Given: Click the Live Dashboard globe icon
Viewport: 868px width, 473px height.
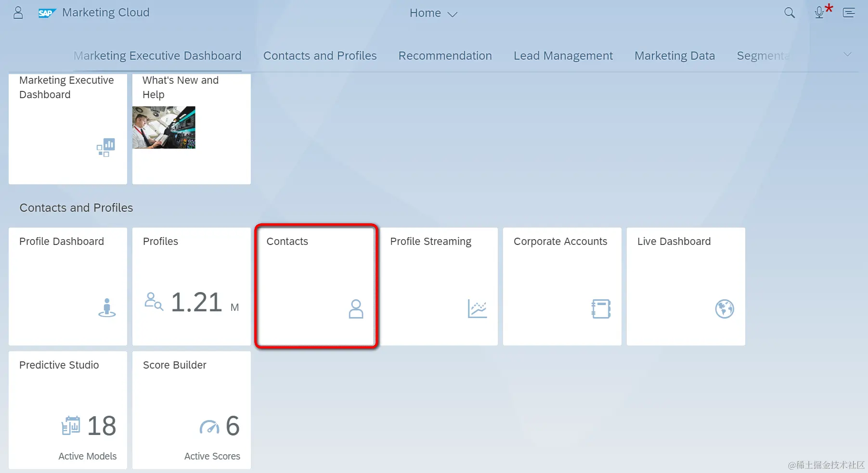Looking at the screenshot, I should click(725, 309).
